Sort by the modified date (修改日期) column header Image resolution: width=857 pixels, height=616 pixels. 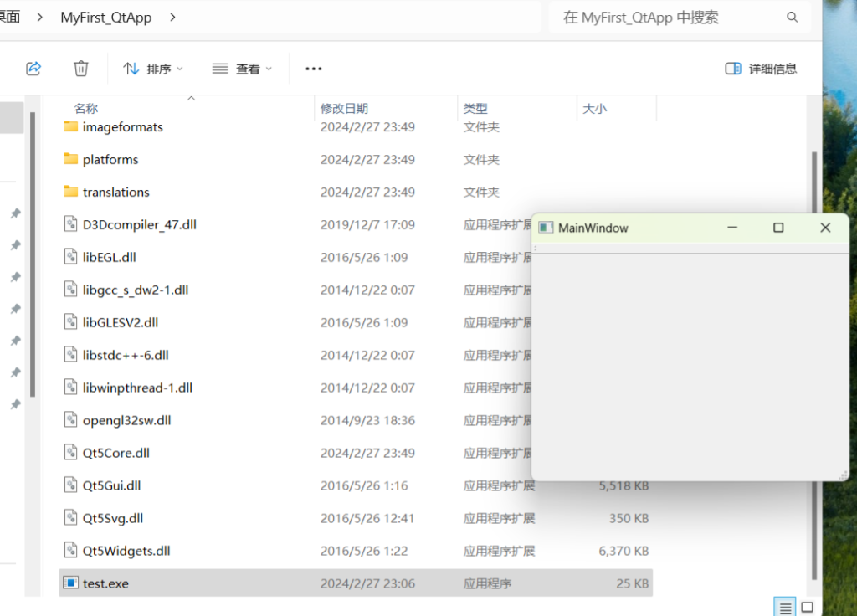(x=344, y=109)
